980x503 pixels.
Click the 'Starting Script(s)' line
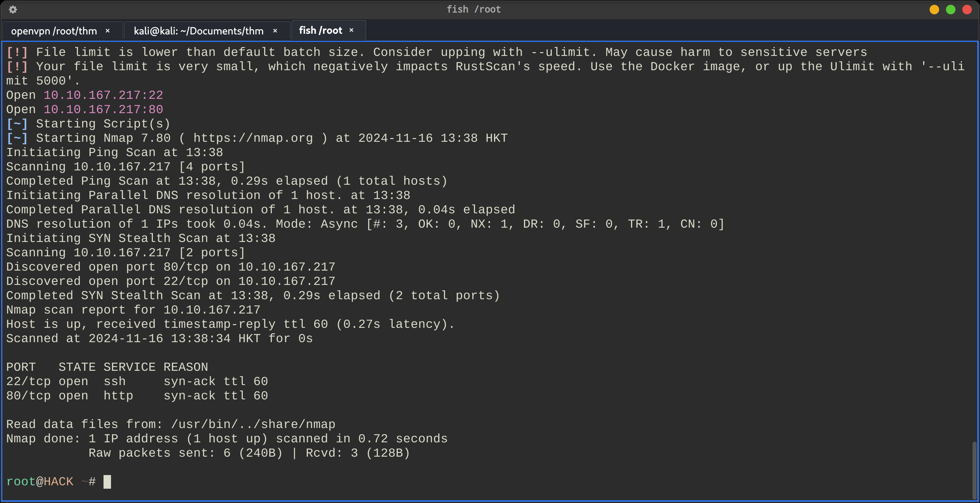click(88, 124)
